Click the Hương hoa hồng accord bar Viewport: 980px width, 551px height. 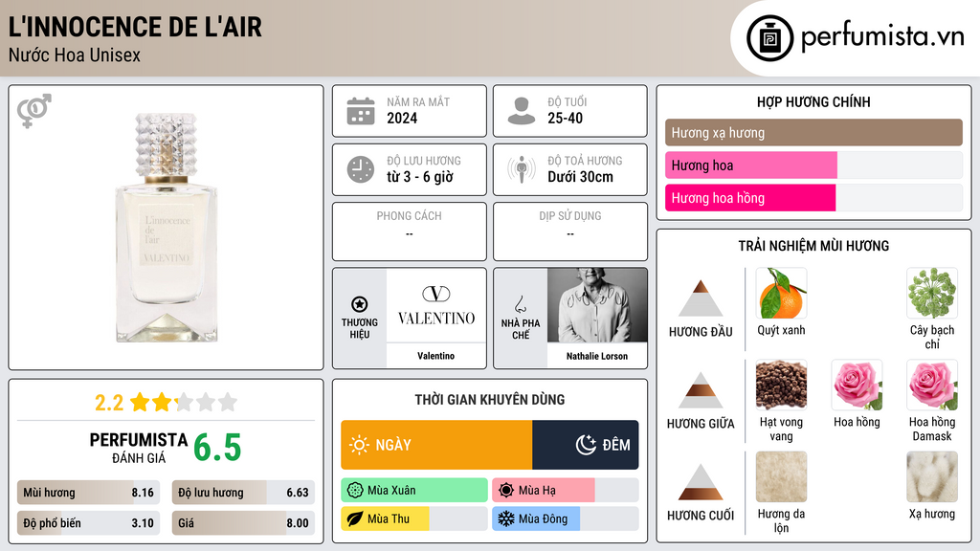pyautogui.click(x=813, y=198)
